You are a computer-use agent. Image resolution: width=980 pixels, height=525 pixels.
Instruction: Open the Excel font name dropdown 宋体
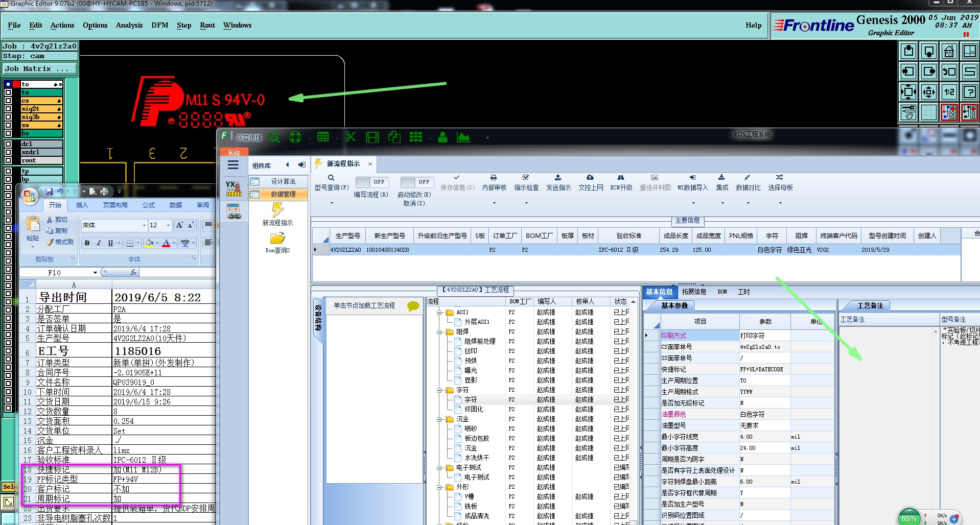pyautogui.click(x=144, y=225)
